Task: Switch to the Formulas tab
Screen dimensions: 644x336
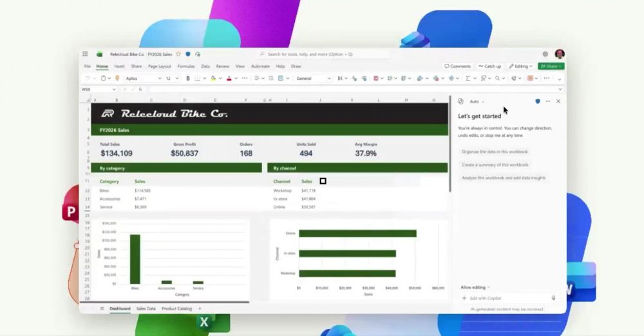Action: (x=186, y=66)
